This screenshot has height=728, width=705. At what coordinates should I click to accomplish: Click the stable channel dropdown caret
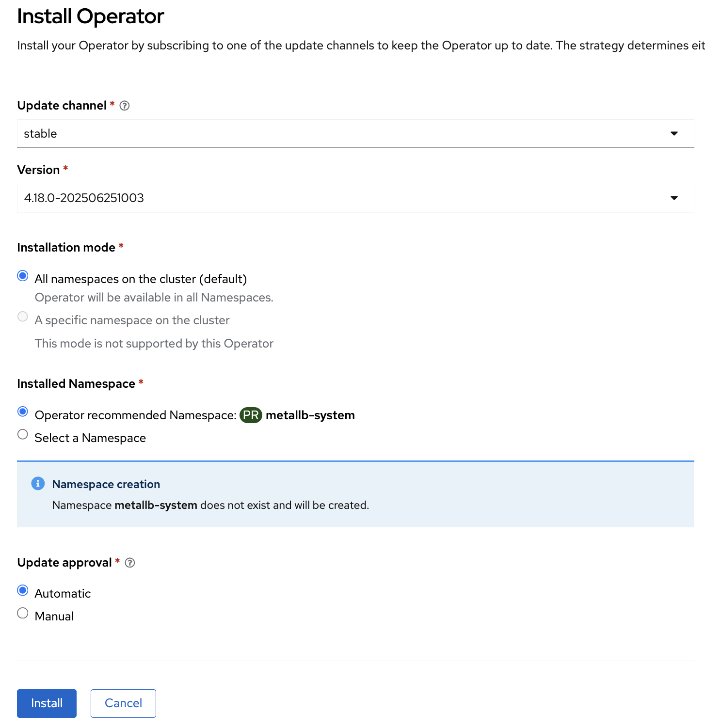674,134
